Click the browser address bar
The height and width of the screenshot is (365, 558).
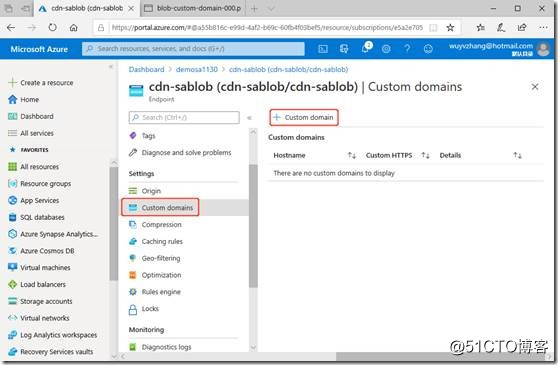[x=267, y=27]
